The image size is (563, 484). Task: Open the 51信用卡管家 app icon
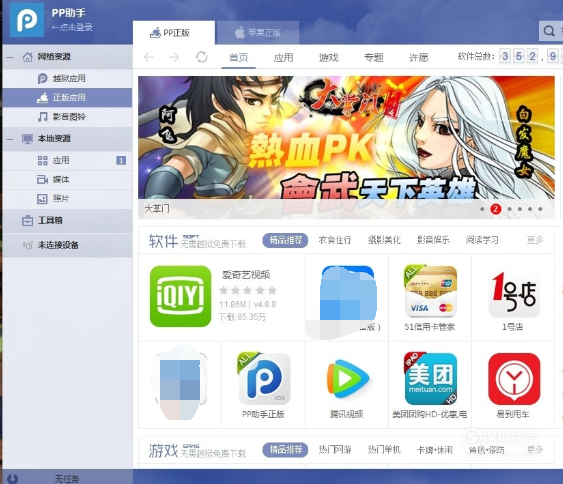[x=431, y=291]
